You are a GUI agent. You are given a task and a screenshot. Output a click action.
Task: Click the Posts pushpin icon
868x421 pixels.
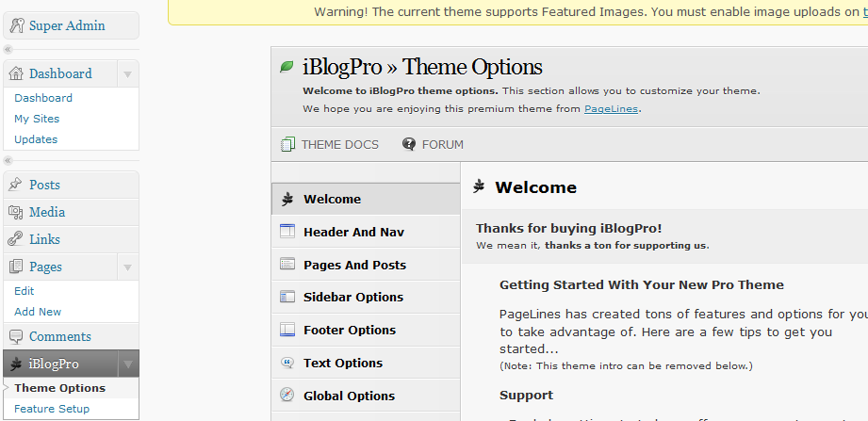tap(15, 185)
